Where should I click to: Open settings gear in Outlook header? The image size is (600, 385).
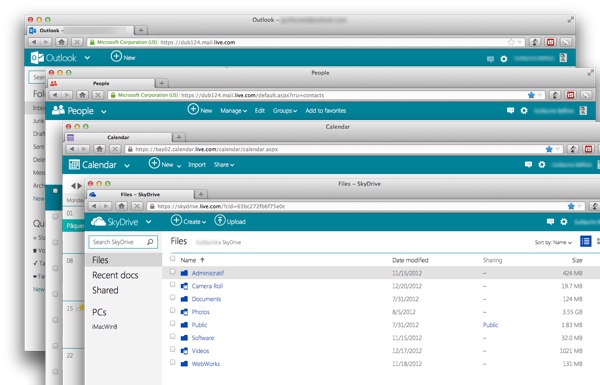pos(504,59)
